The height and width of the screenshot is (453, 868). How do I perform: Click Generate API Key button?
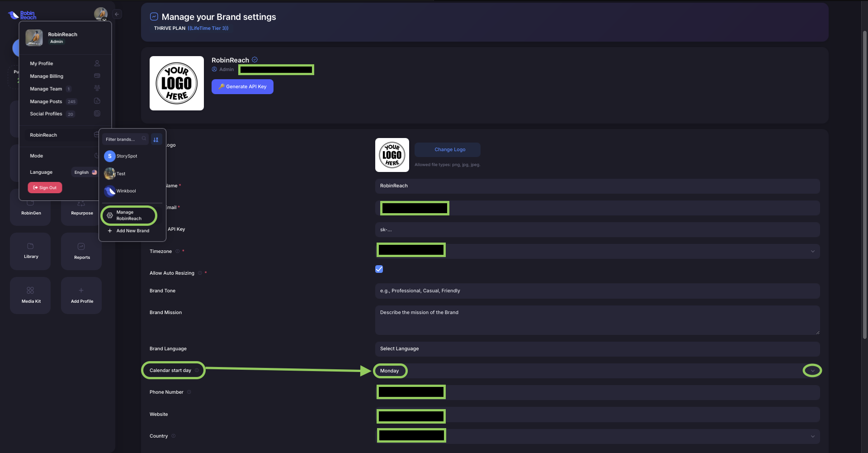click(242, 86)
